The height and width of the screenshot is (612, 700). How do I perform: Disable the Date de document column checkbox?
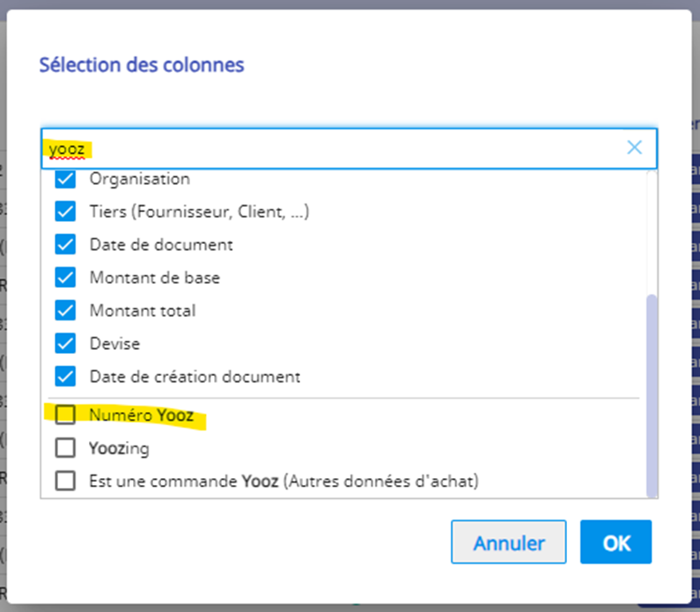(65, 245)
